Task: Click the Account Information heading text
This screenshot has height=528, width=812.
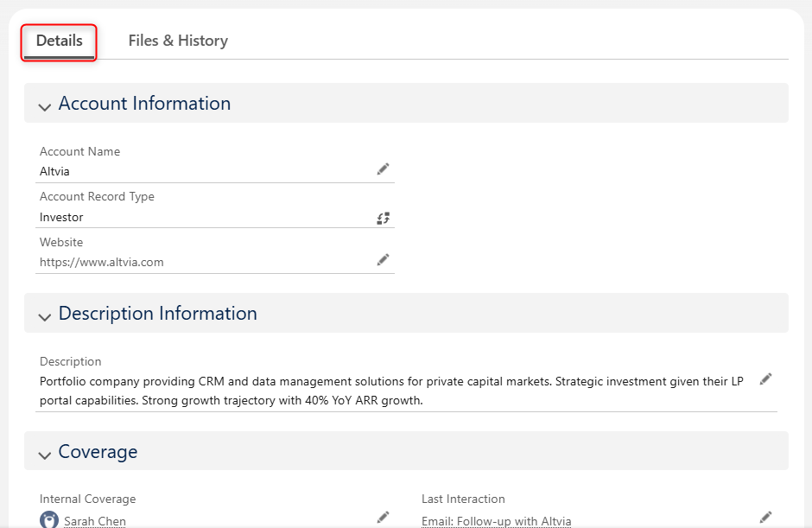Action: click(144, 103)
